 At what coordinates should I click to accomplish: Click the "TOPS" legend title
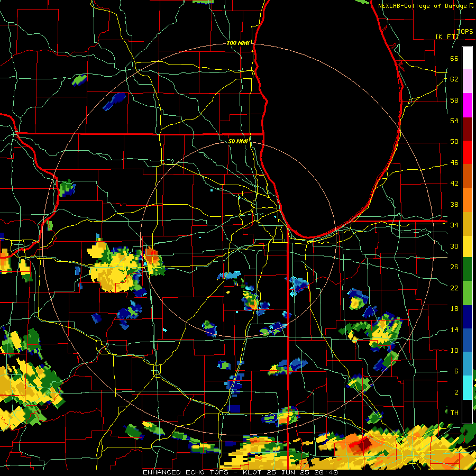pos(465,31)
